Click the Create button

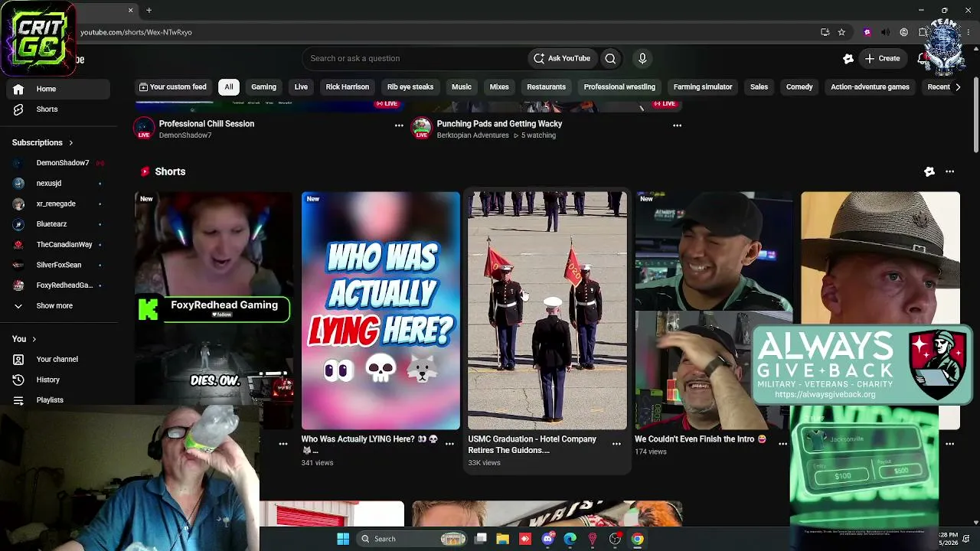pyautogui.click(x=882, y=58)
